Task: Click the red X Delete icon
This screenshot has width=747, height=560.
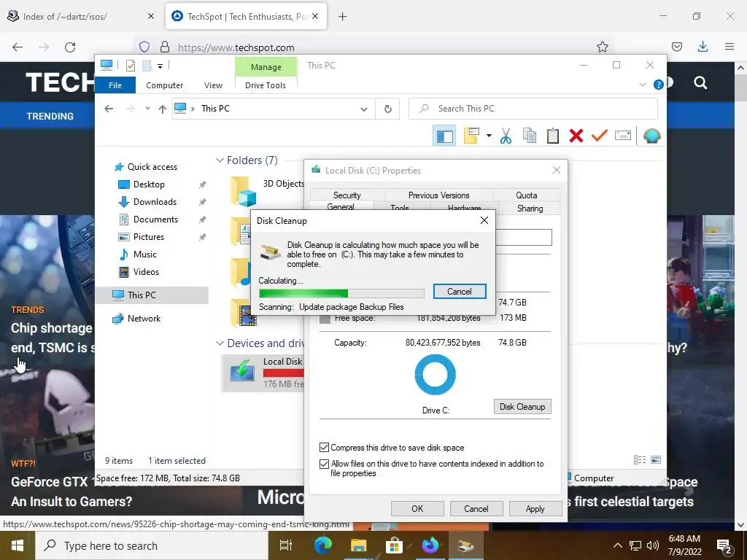Action: click(x=576, y=136)
